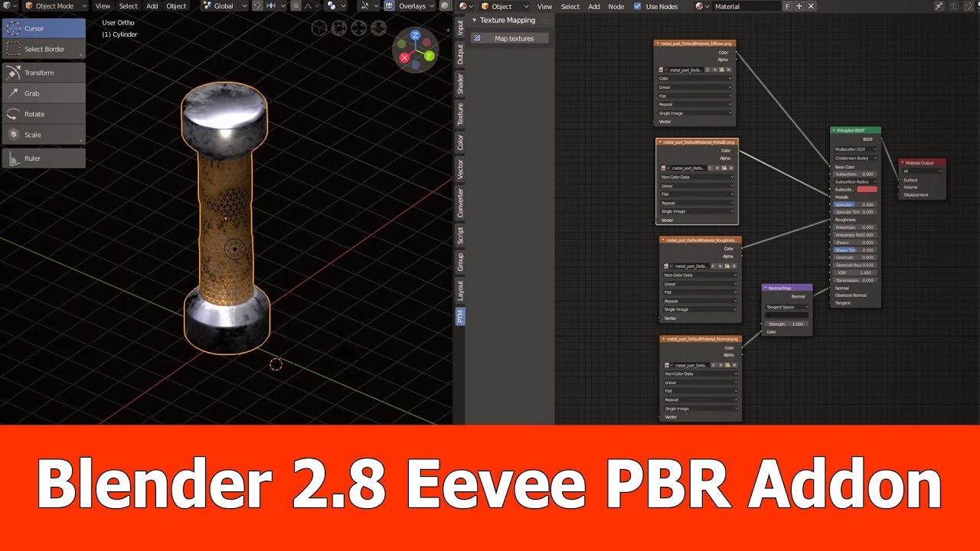Click the pan view gizmo icon
Viewport: 980px width, 551px height.
359,29
